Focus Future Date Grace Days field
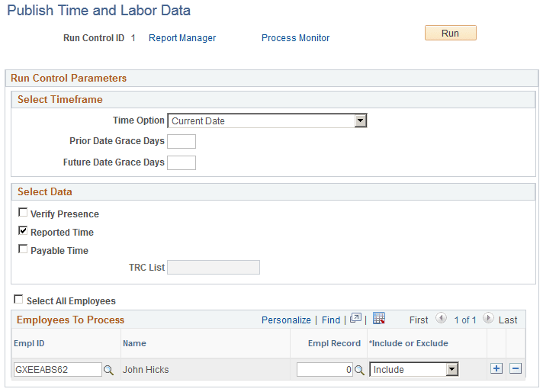 pyautogui.click(x=182, y=162)
